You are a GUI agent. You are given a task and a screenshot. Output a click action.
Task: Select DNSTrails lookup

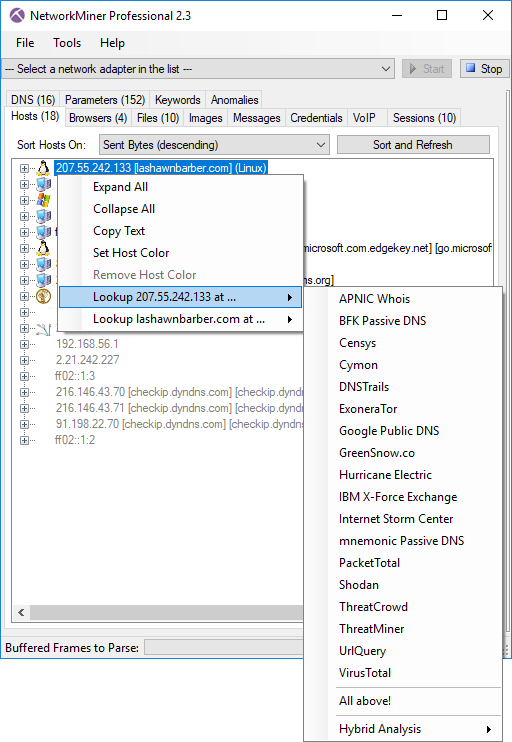click(x=403, y=387)
